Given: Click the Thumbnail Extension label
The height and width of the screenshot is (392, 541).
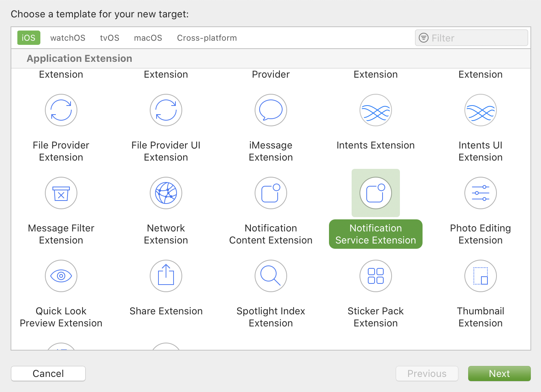Looking at the screenshot, I should click(481, 317).
